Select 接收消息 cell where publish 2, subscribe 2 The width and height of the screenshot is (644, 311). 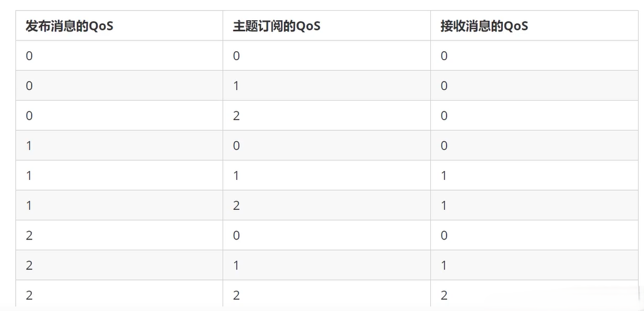tap(534, 293)
